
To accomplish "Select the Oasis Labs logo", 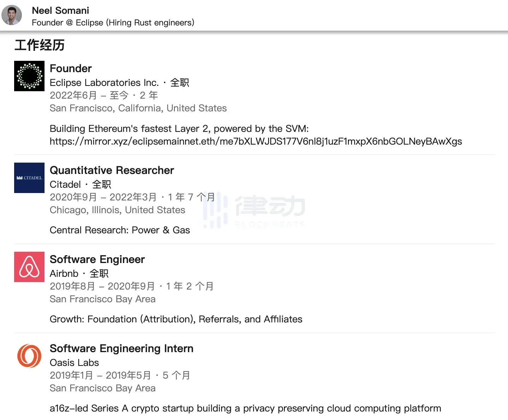I will [29, 356].
